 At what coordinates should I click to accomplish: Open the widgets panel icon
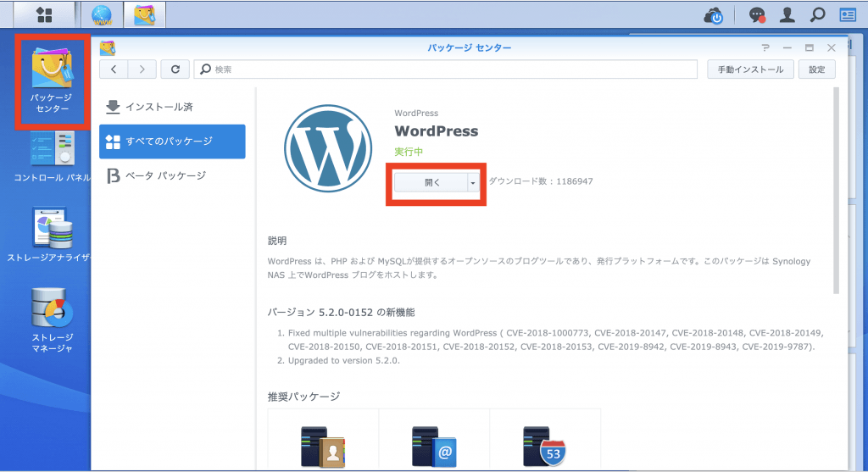(x=848, y=15)
